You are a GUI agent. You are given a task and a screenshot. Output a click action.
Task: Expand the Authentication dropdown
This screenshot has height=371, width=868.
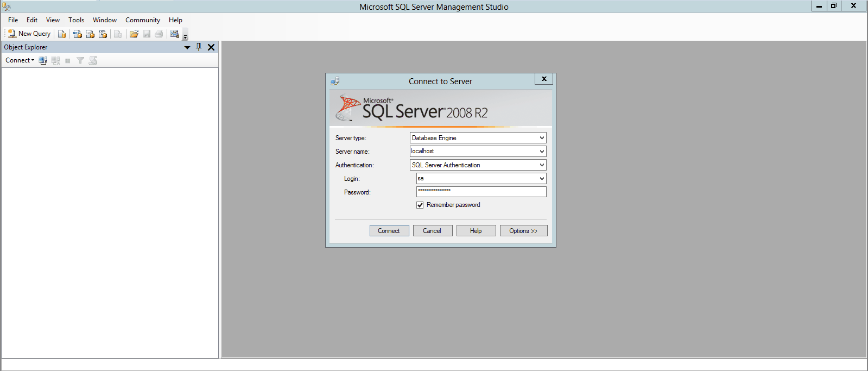click(x=541, y=165)
